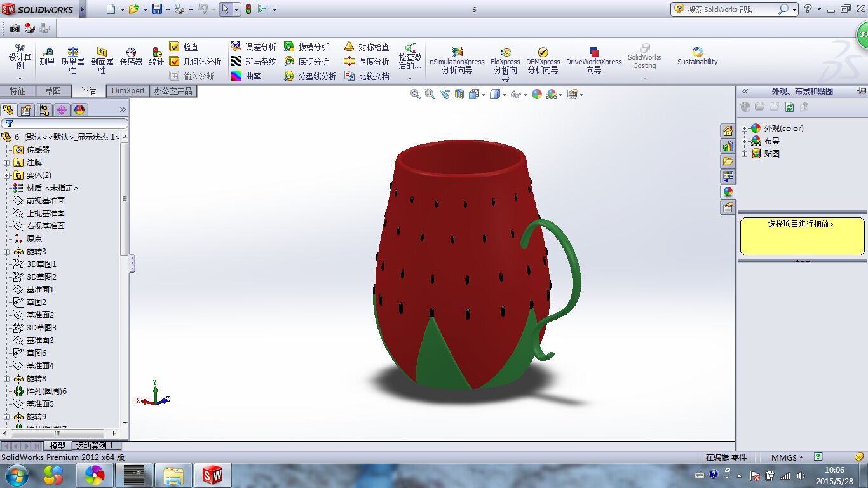Expand the 旋转3 feature

6,252
